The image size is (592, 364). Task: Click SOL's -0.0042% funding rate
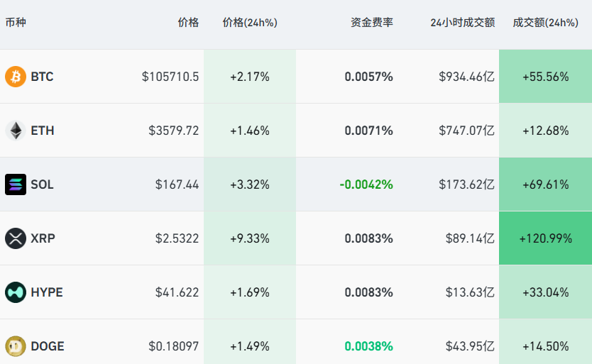366,184
